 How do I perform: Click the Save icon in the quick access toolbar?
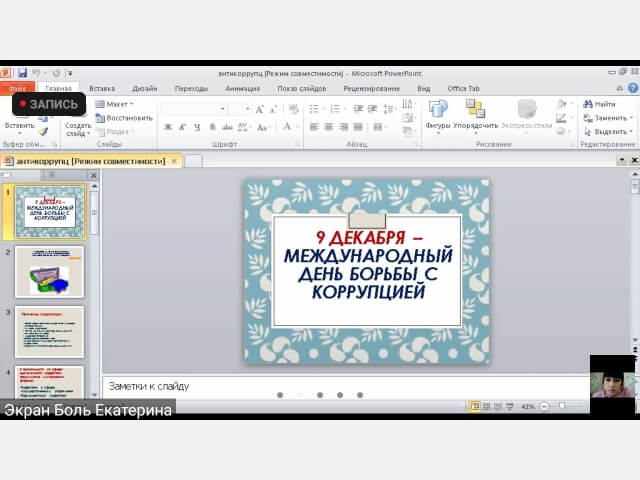(x=22, y=73)
